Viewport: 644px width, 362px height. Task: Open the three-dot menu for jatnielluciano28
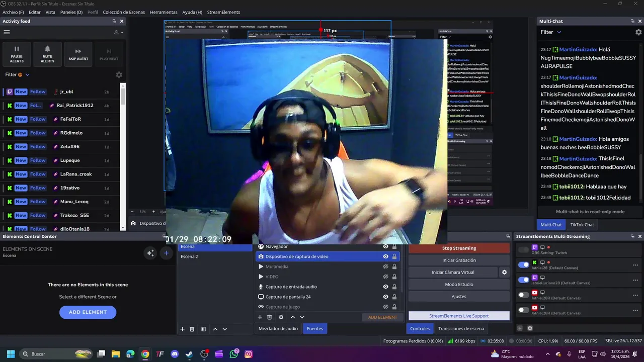pyautogui.click(x=635, y=280)
